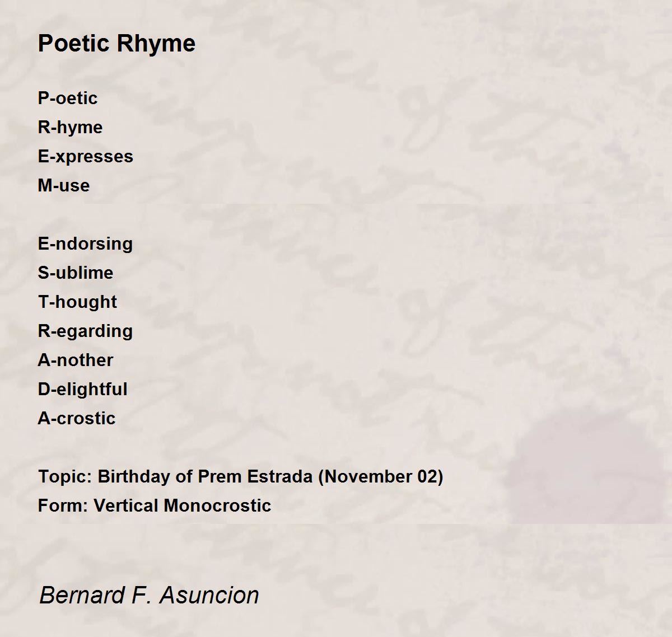Image resolution: width=672 pixels, height=637 pixels.
Task: Click the line R-egarding
Action: tap(85, 331)
